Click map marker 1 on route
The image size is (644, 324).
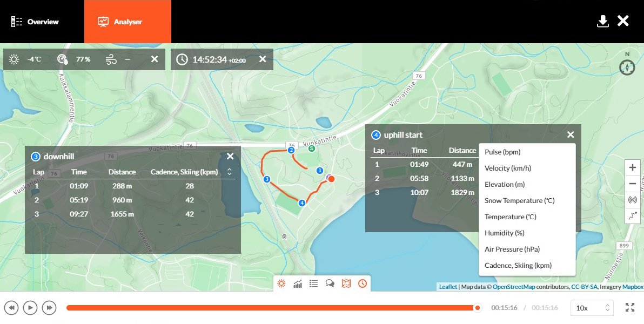coord(320,171)
